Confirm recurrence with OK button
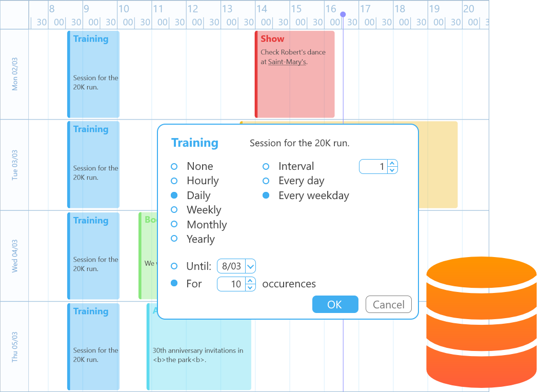Image resolution: width=540 pixels, height=392 pixels. (x=334, y=304)
